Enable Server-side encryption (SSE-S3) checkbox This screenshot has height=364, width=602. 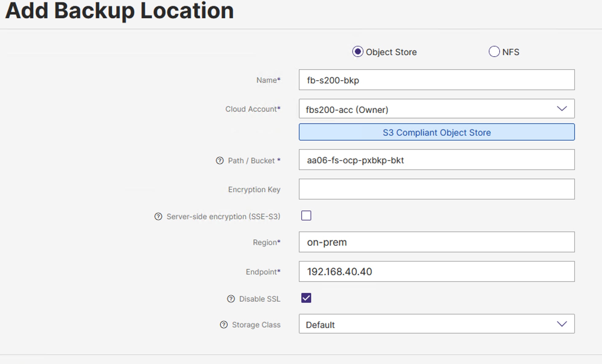[306, 216]
